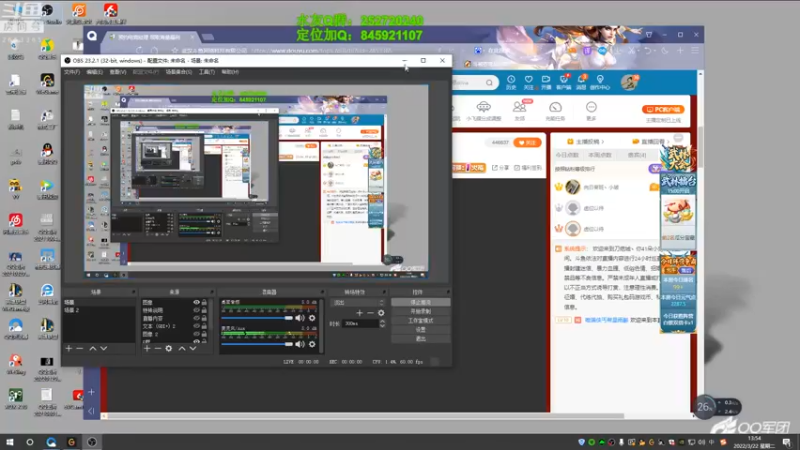Click user avatar in Douyu header

tap(630, 82)
